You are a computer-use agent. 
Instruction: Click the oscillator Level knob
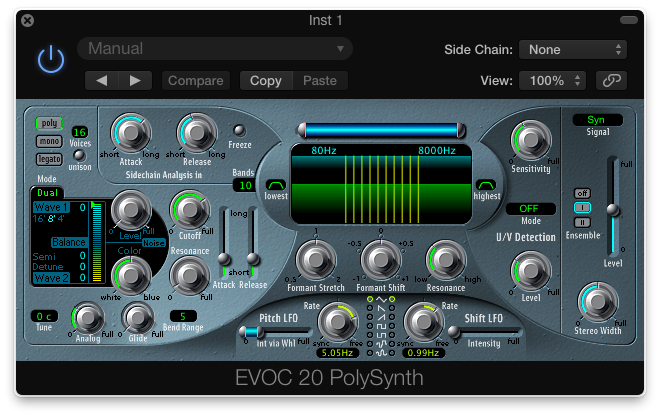point(130,209)
